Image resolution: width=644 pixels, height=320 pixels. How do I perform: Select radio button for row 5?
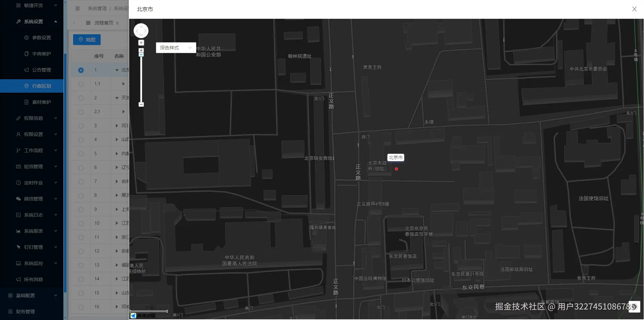pyautogui.click(x=81, y=154)
